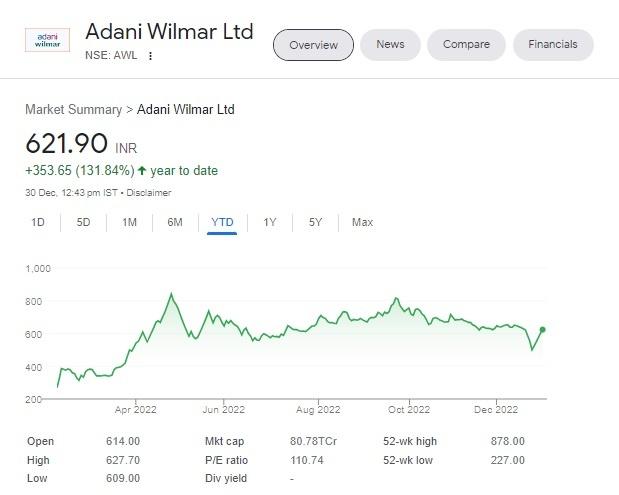Click the 621.90 INR price value
The height and width of the screenshot is (495, 619).
pyautogui.click(x=66, y=143)
